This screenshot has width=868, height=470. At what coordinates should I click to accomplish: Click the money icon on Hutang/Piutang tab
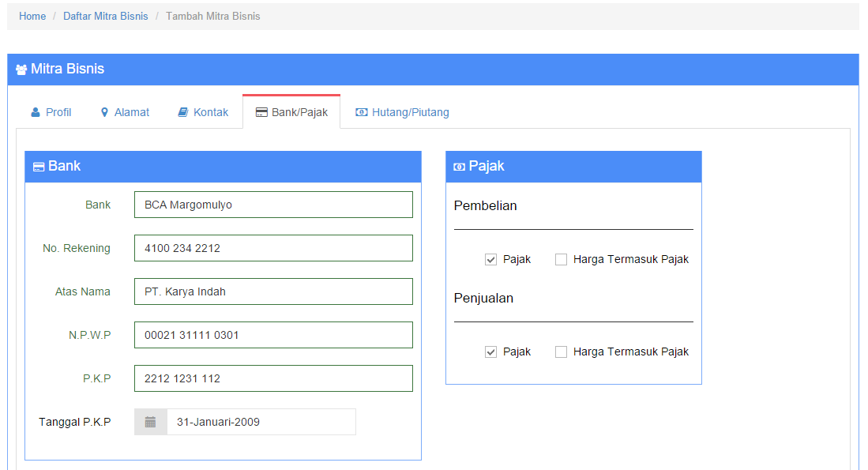click(x=361, y=112)
